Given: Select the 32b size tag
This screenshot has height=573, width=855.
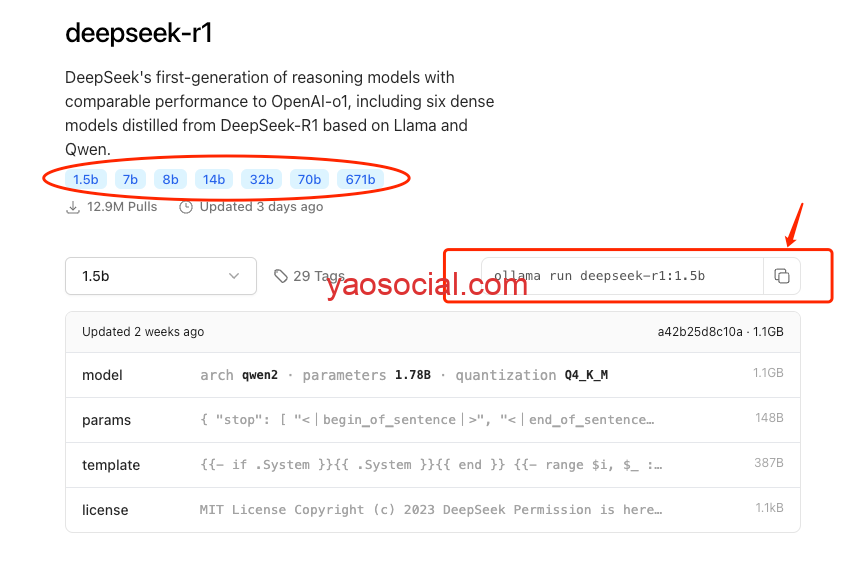Looking at the screenshot, I should point(261,180).
